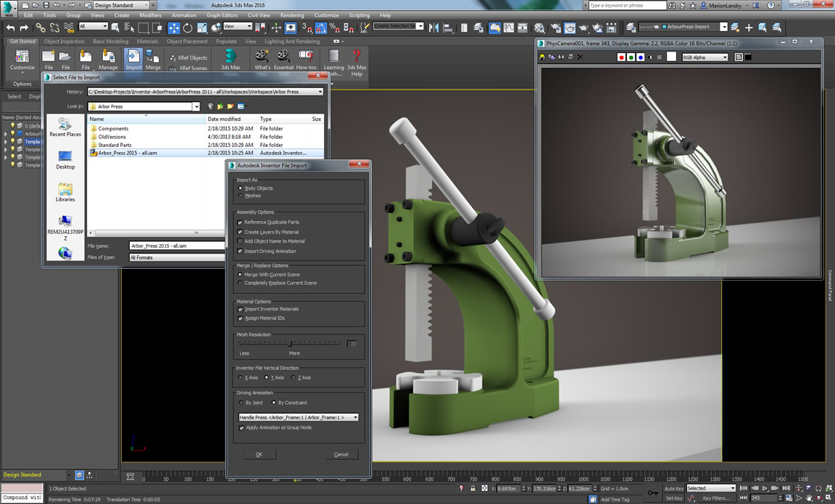Open the Handle Press constraint dropdown

[x=298, y=417]
